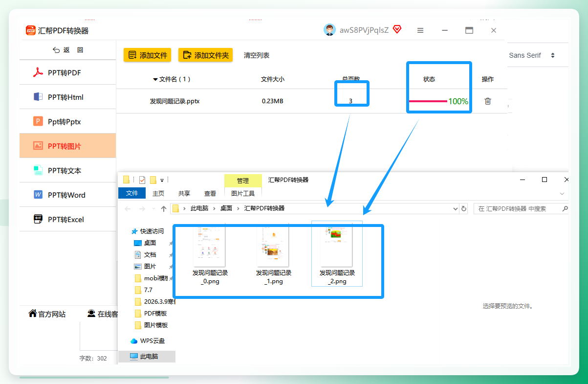This screenshot has width=588, height=384.
Task: Sort list by 文件名 column arrow
Action: (155, 79)
